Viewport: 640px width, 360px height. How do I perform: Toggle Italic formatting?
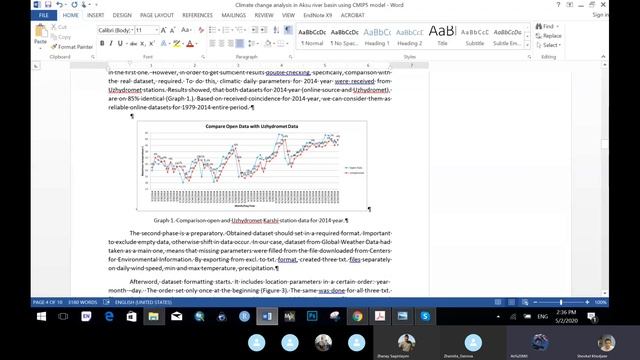click(x=111, y=43)
